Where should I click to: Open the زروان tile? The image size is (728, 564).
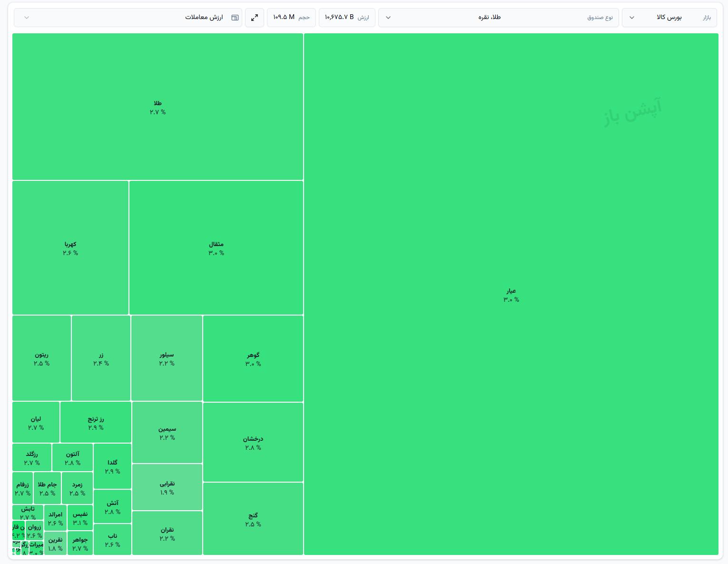tap(35, 531)
